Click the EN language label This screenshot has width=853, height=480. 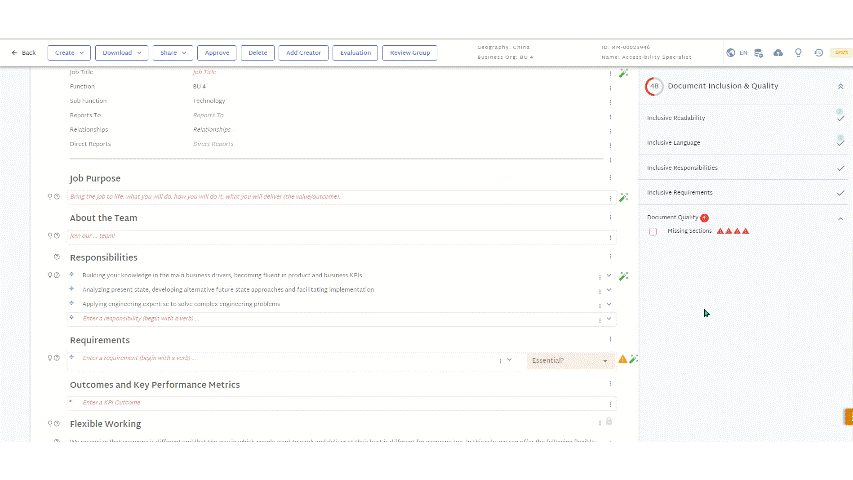[743, 53]
